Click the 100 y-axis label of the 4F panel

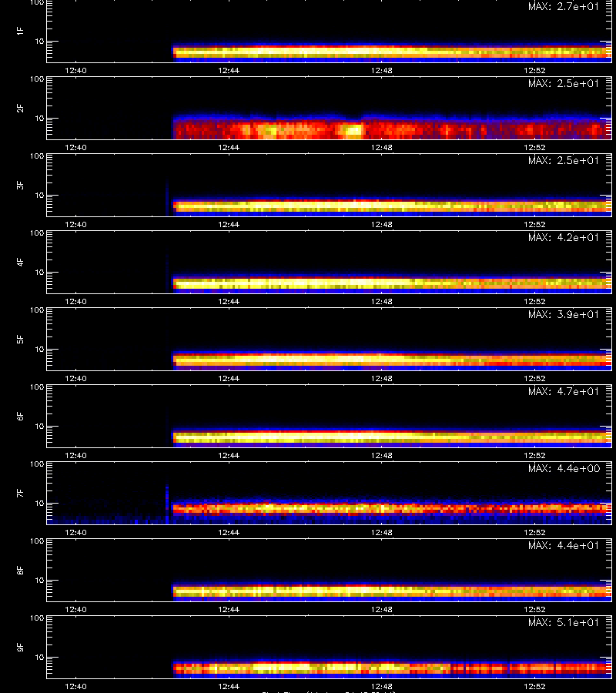pos(37,233)
